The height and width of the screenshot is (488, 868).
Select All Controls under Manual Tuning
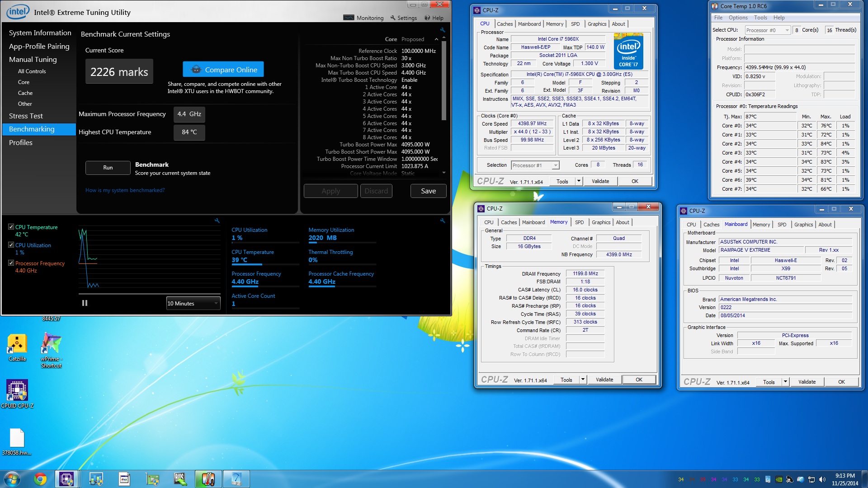[32, 71]
